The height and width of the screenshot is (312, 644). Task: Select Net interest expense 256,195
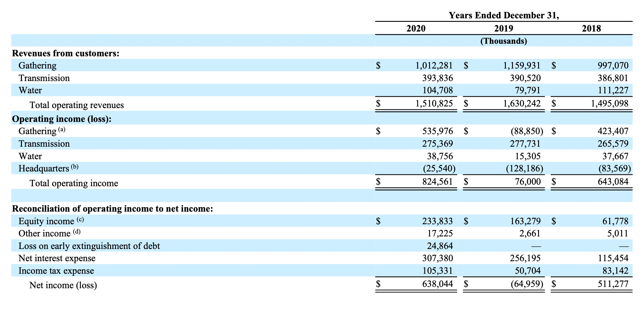point(525,258)
